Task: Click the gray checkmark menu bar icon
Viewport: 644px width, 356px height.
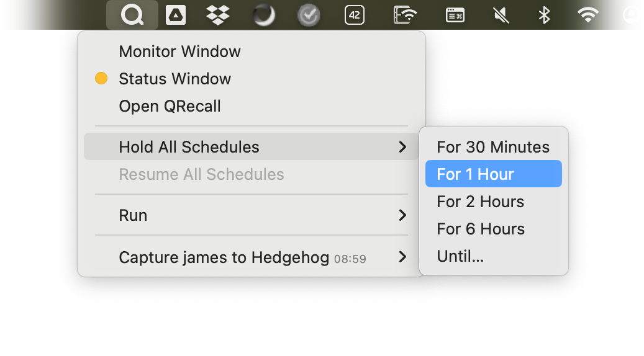Action: 309,15
